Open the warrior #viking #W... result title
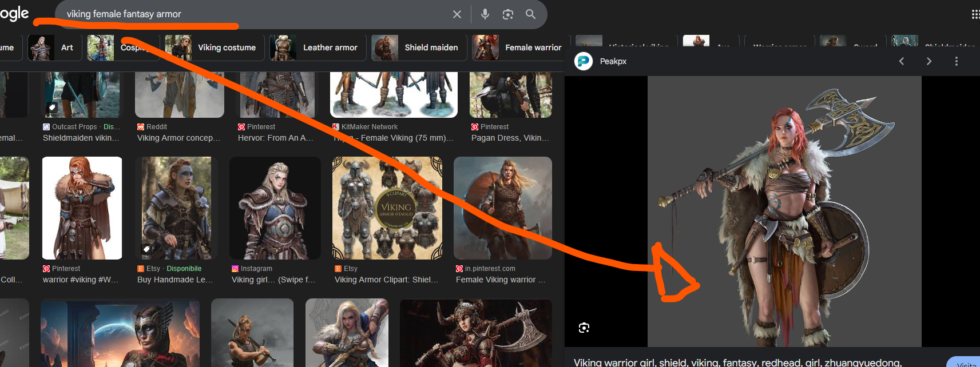Viewport: 980px width, 367px height. pos(81,280)
